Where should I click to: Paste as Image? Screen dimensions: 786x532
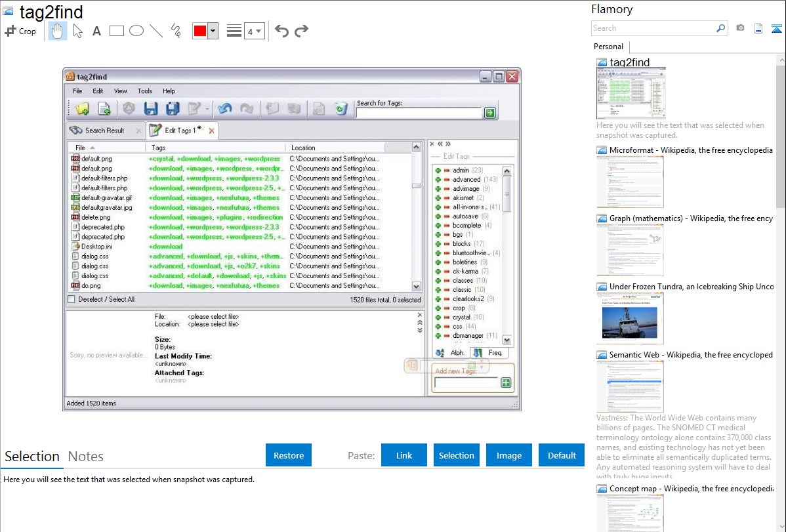click(508, 455)
